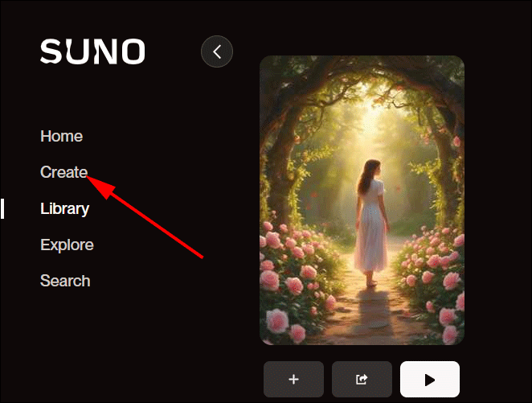Click the plus icon below the artwork
The height and width of the screenshot is (403, 532).
(x=294, y=379)
